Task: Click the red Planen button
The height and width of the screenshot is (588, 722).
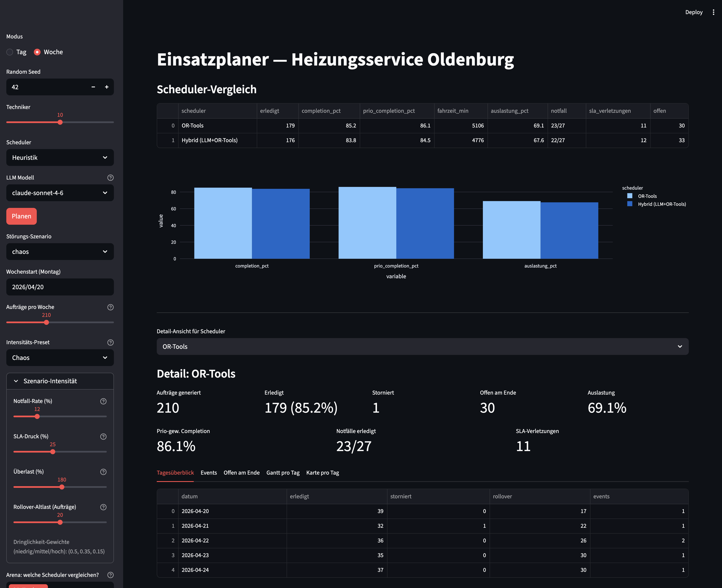Action: pyautogui.click(x=21, y=217)
